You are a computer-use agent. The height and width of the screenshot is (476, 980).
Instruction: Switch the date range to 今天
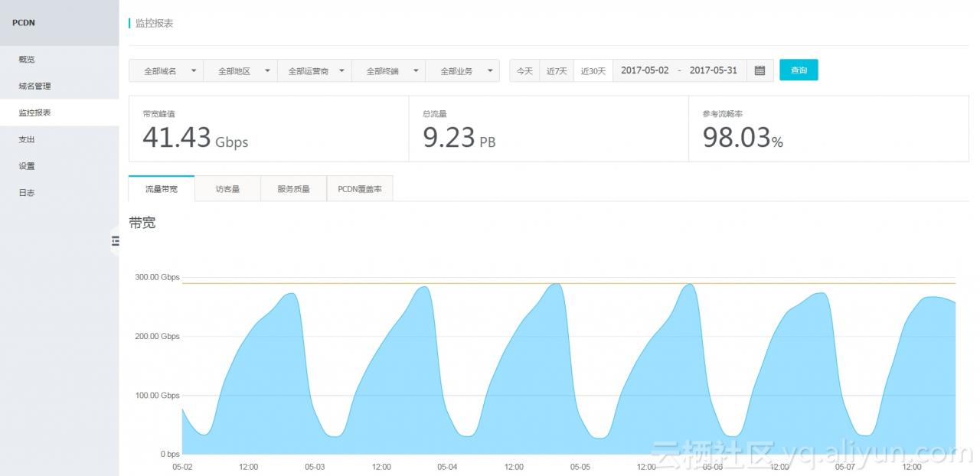tap(524, 70)
